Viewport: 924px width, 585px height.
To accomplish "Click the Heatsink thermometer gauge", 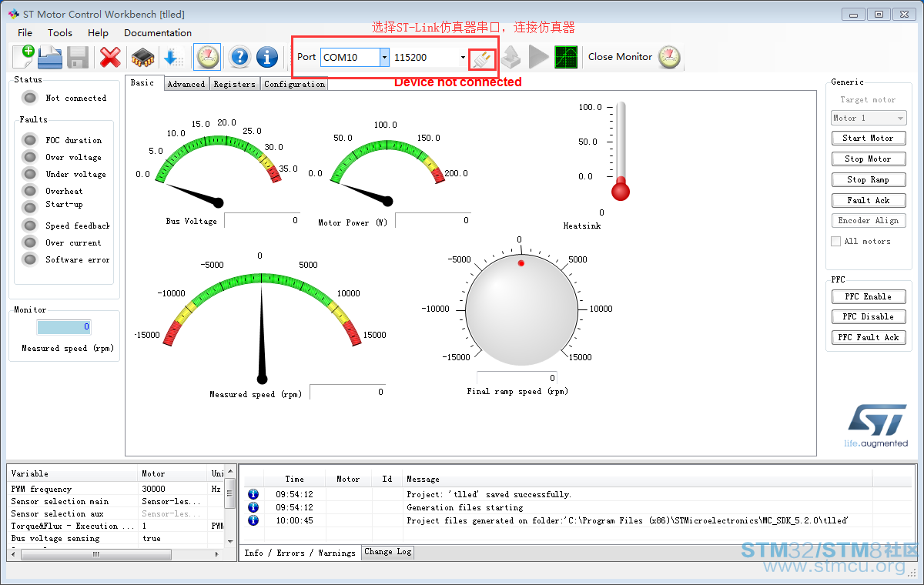I will point(621,151).
